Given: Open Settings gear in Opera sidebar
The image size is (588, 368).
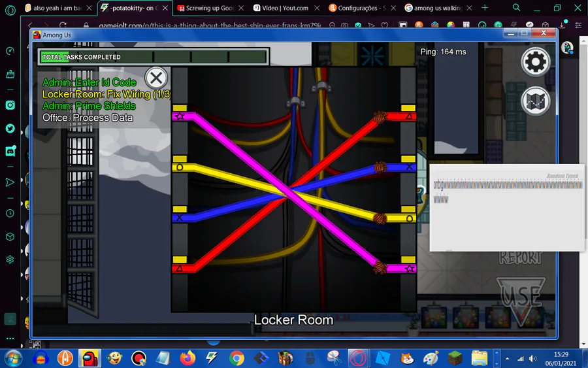Looking at the screenshot, I should click(x=10, y=259).
